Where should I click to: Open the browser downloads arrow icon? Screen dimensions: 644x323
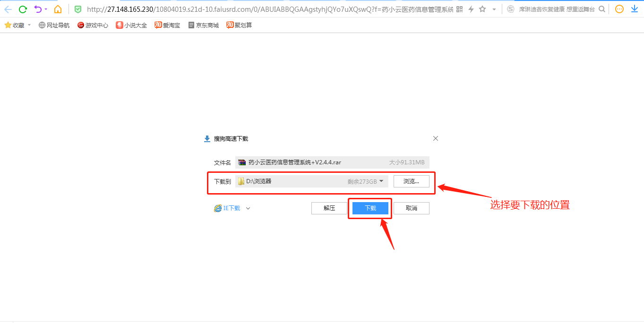coord(635,9)
